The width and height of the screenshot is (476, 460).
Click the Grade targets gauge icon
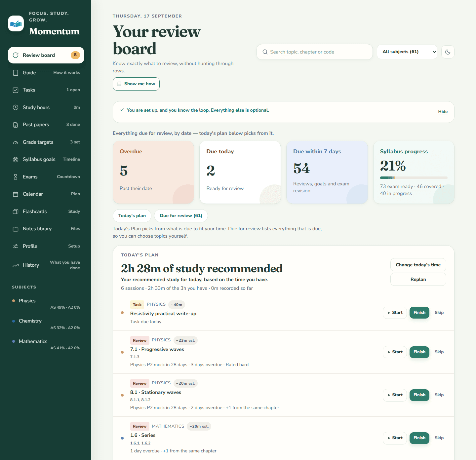click(x=16, y=142)
